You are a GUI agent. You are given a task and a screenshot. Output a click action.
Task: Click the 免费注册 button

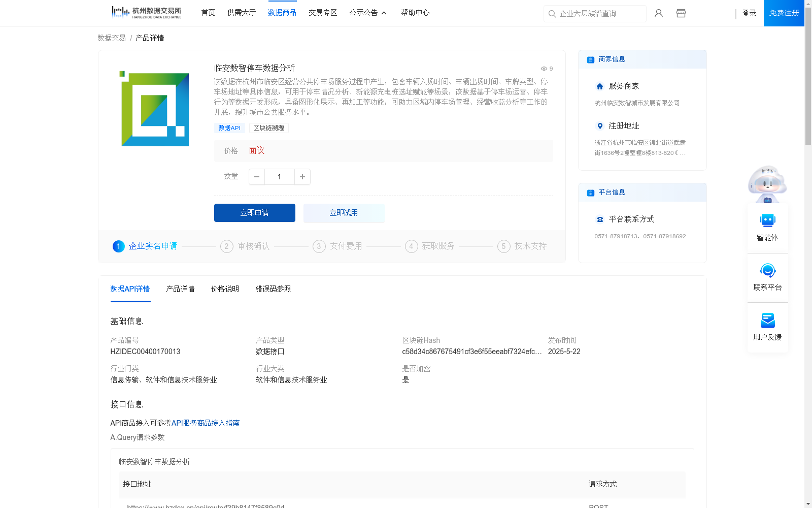tap(784, 13)
